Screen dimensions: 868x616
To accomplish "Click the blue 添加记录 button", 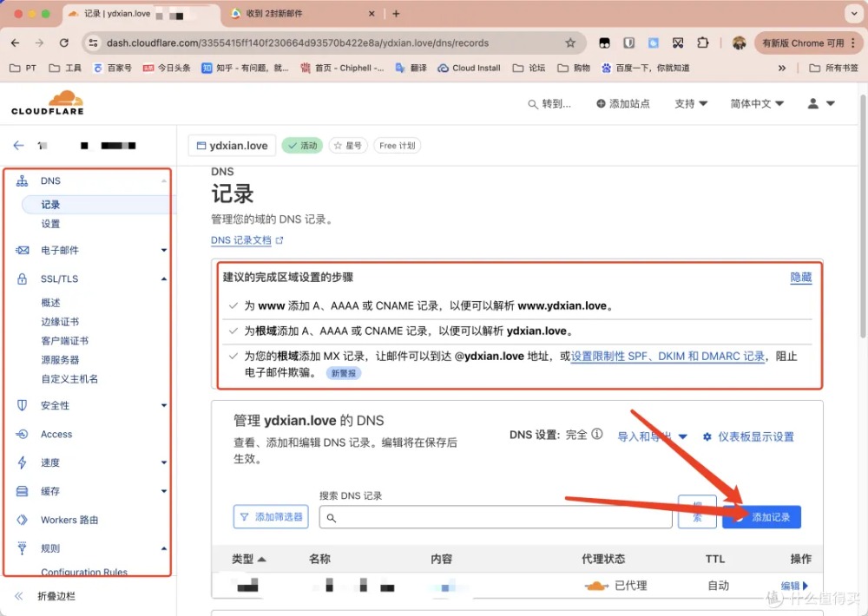I will click(761, 517).
